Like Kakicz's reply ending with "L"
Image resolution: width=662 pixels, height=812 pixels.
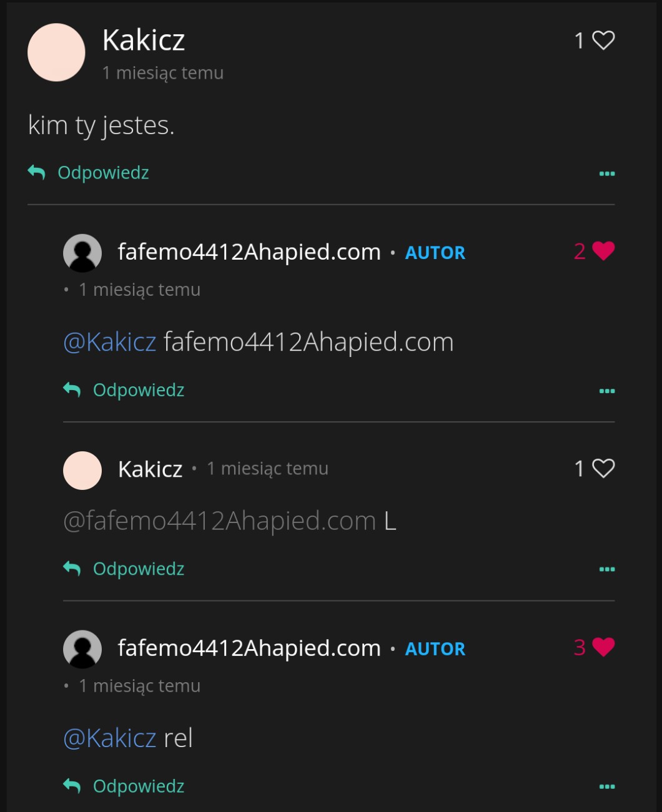pyautogui.click(x=603, y=468)
